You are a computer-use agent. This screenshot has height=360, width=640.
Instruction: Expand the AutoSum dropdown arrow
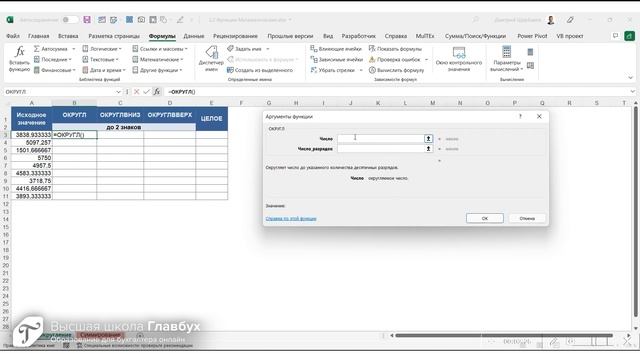click(x=73, y=49)
